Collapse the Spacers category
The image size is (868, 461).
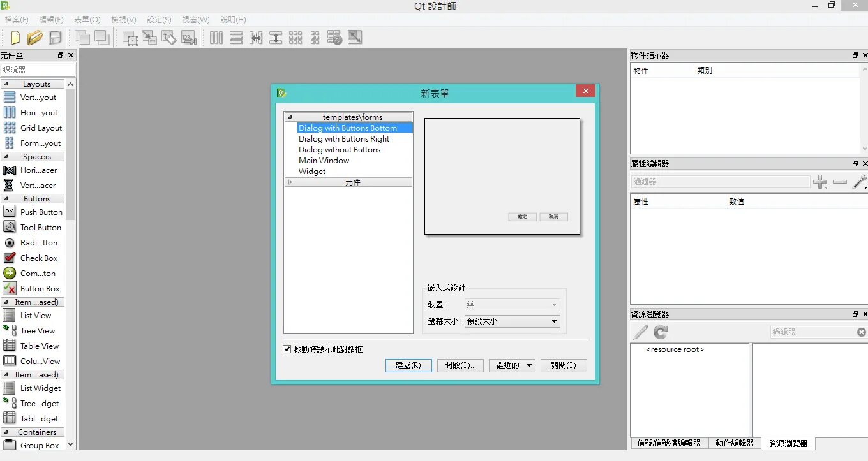pyautogui.click(x=6, y=157)
